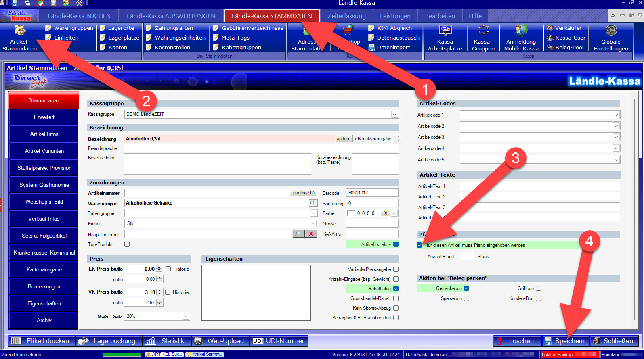Toggle Getränkebon checkbox
Image resolution: width=644 pixels, height=359 pixels.
(x=467, y=288)
